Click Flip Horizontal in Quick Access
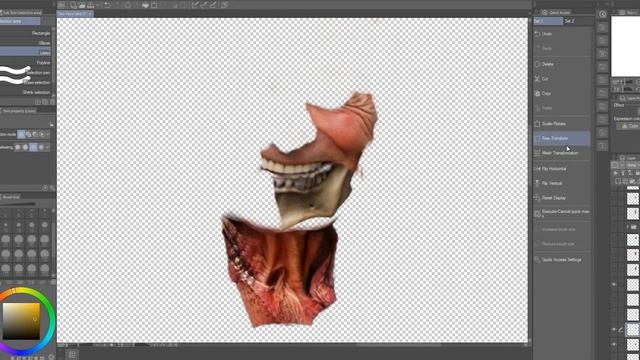 coord(562,169)
